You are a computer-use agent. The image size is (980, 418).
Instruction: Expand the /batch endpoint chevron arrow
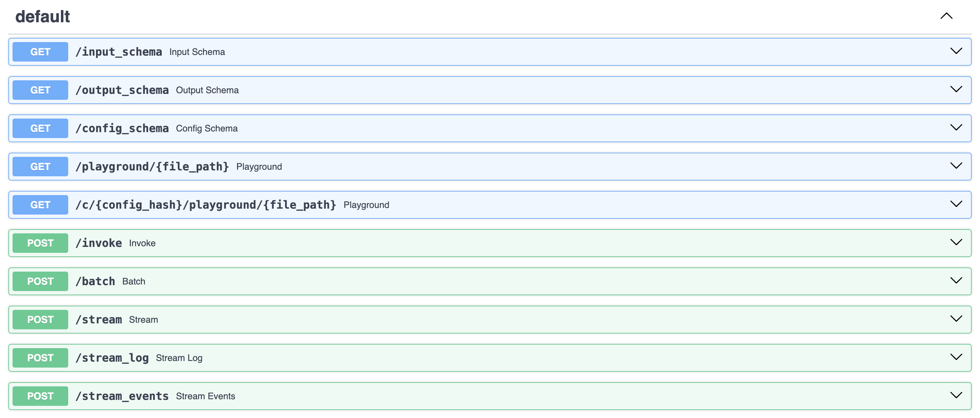[956, 280]
